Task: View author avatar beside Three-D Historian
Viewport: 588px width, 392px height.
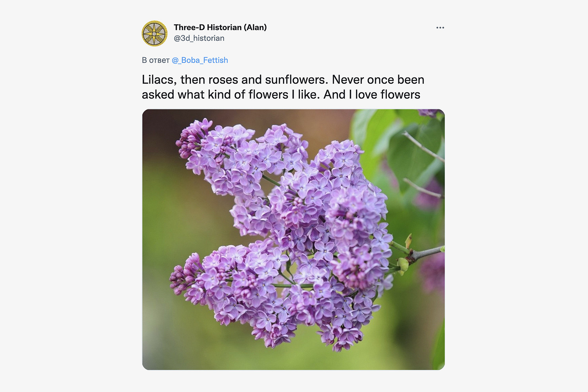Action: pyautogui.click(x=154, y=34)
